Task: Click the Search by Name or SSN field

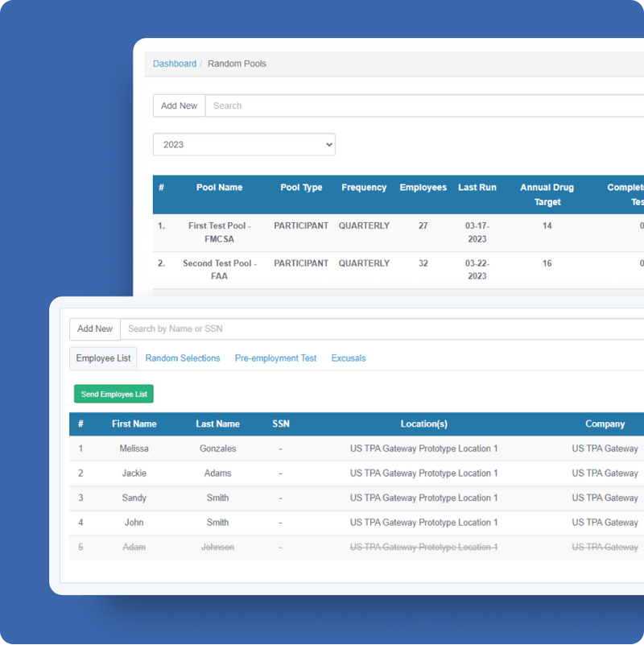Action: [378, 329]
